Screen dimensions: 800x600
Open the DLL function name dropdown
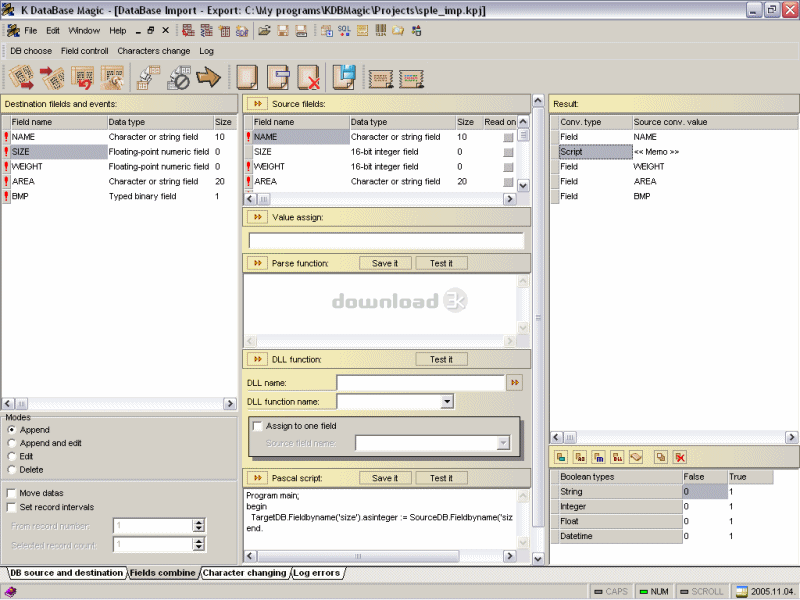click(447, 402)
